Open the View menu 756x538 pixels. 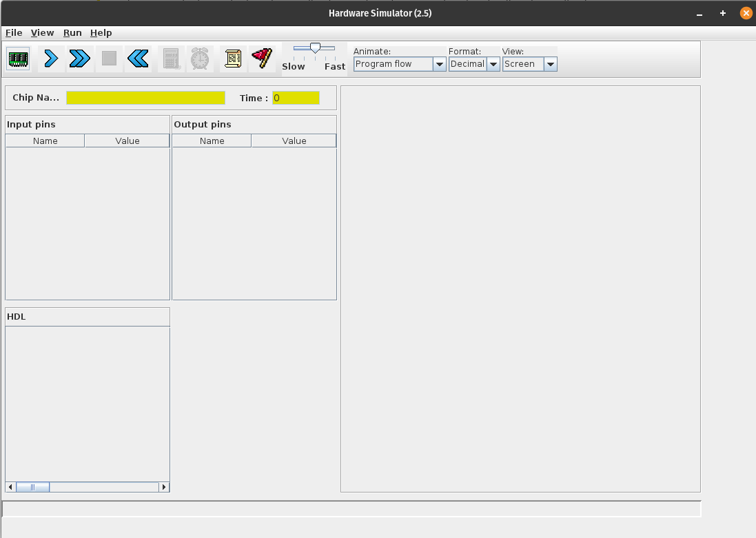click(43, 33)
